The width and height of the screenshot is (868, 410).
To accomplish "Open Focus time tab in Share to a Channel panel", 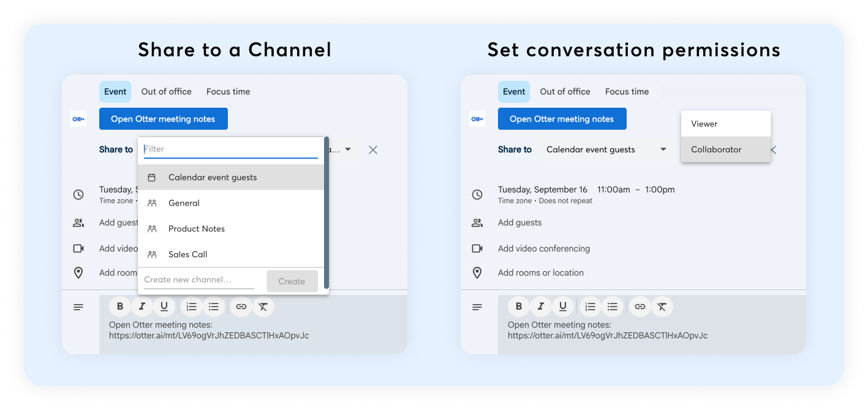I will pos(228,92).
